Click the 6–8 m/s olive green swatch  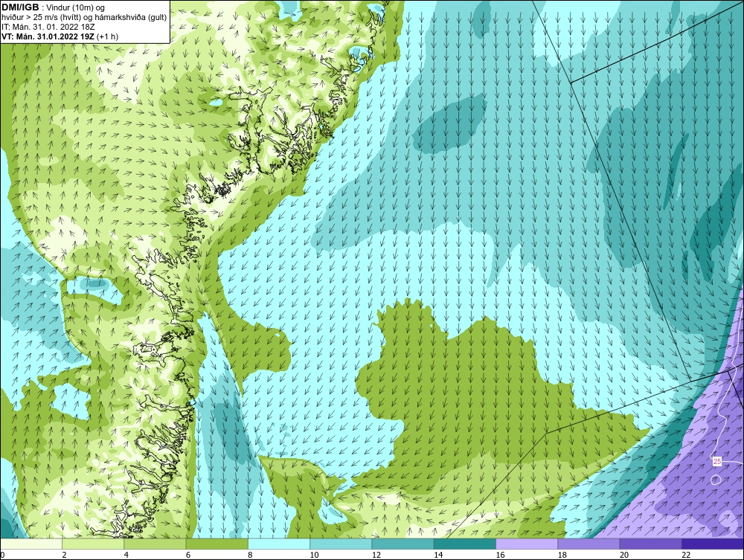click(x=217, y=544)
